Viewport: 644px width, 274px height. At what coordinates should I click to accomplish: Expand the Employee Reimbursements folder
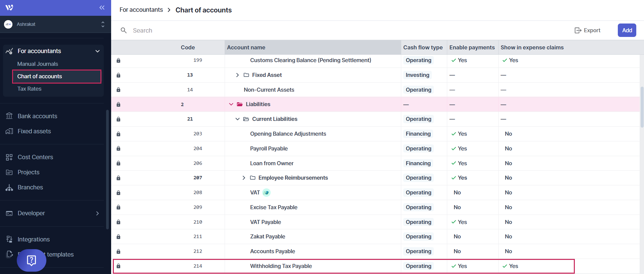coord(244,178)
